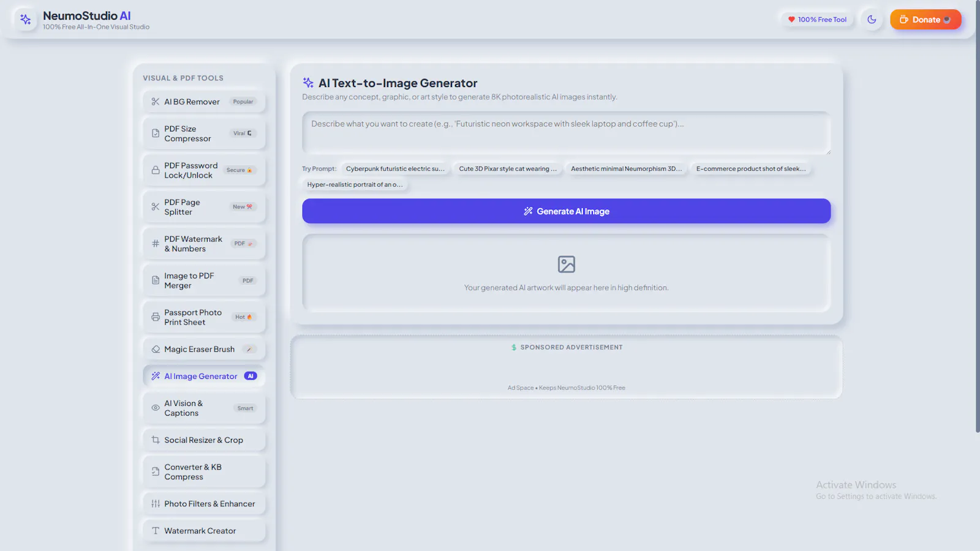Click the Popular badge on AI BG Remover

(243, 102)
